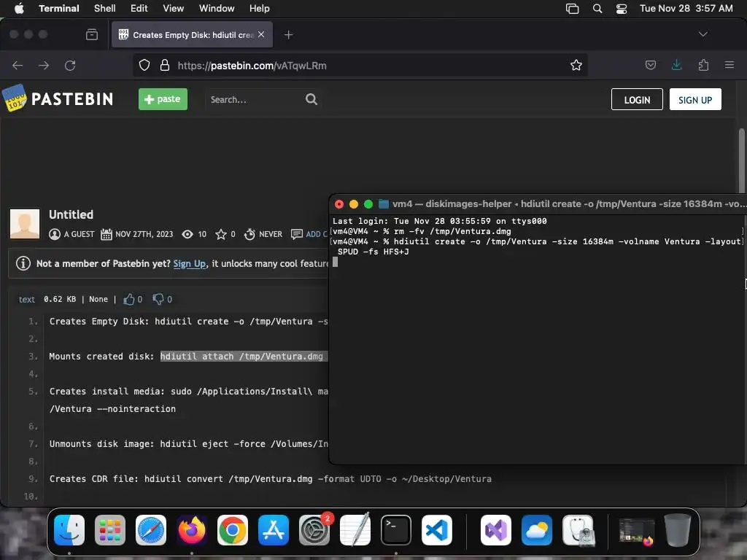Open the Edit menu
Image resolution: width=747 pixels, height=560 pixels.
tap(139, 9)
